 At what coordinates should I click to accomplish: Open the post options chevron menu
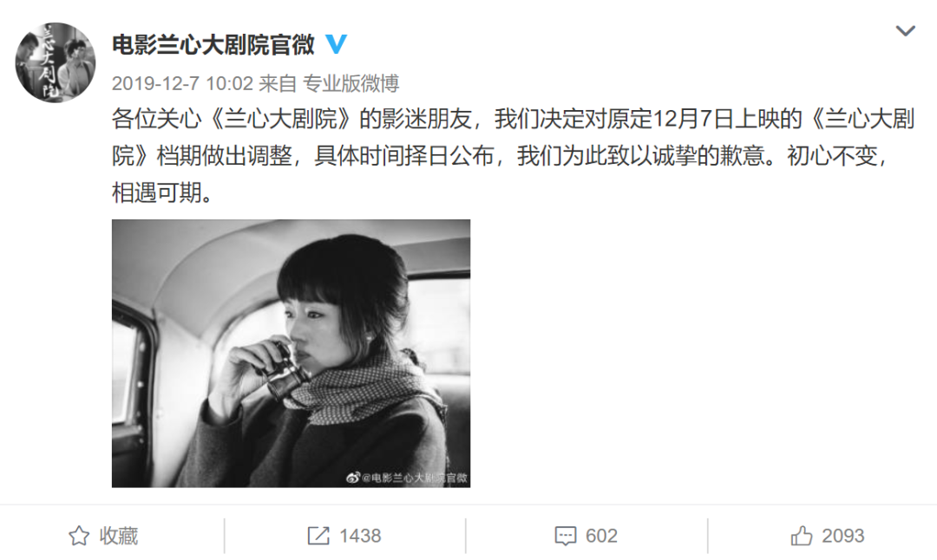pos(905,31)
